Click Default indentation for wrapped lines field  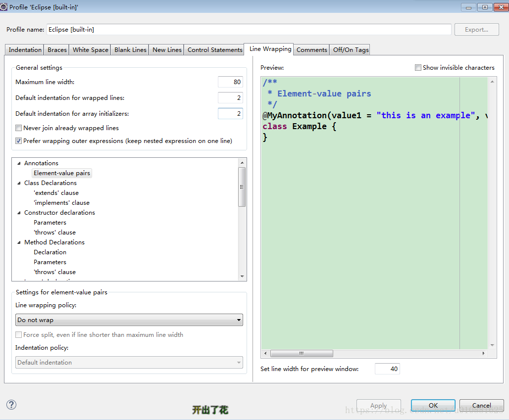click(x=230, y=97)
